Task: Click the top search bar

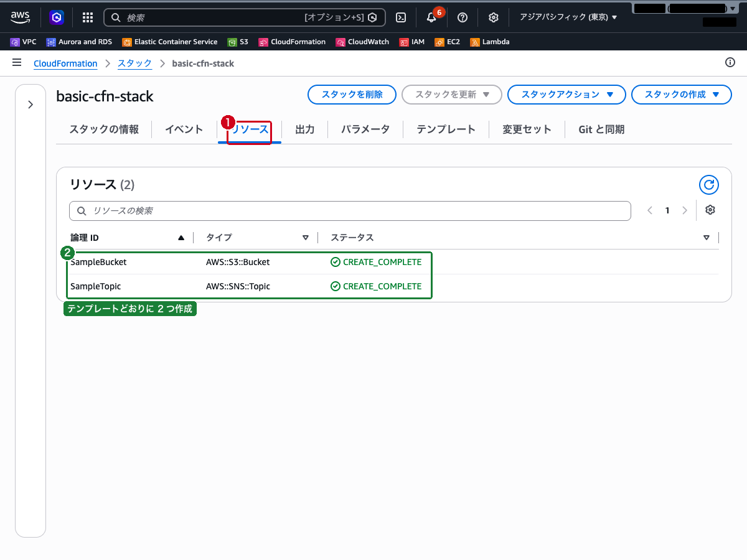Action: tap(245, 17)
